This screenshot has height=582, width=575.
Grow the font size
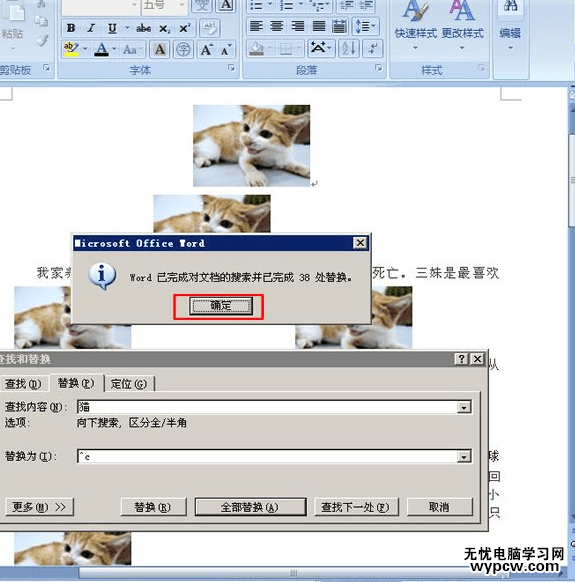coord(206,49)
